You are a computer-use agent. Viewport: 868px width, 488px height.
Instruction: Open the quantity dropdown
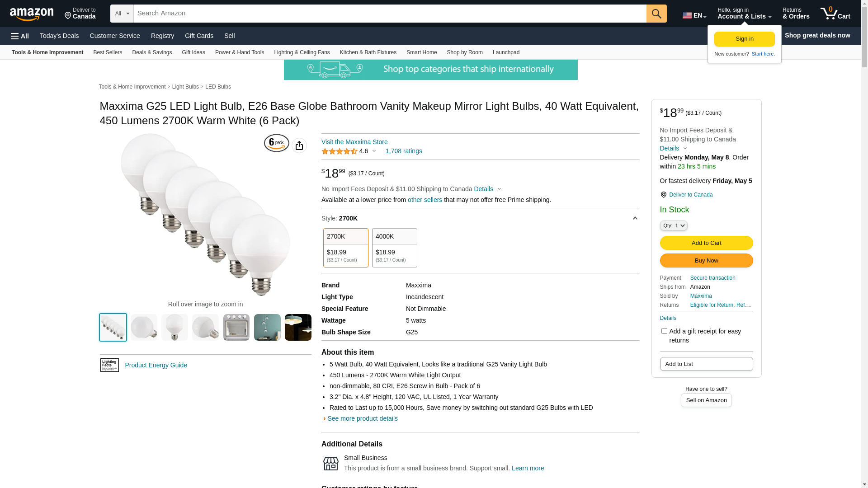point(674,225)
